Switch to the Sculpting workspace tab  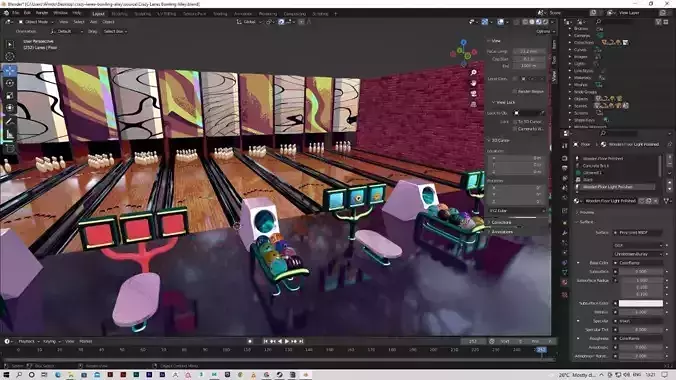pyautogui.click(x=143, y=14)
